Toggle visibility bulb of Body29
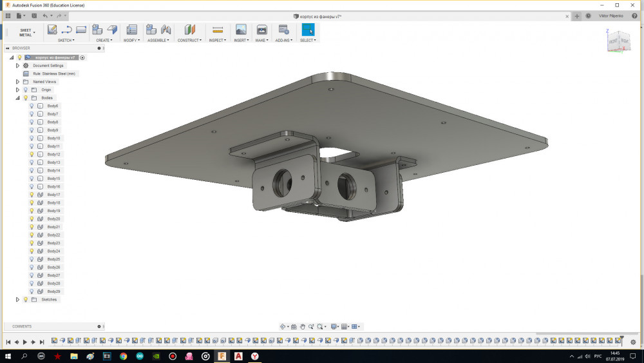This screenshot has height=363, width=644. coord(32,291)
